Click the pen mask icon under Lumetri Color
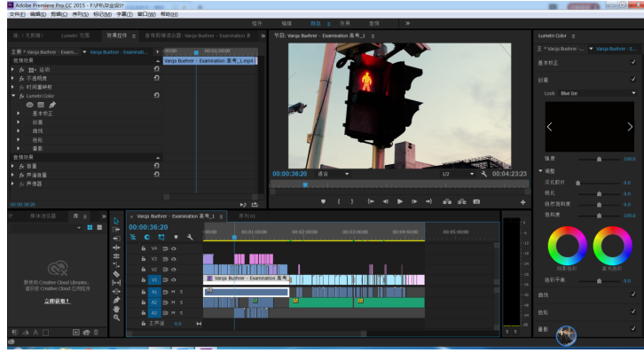 [52, 105]
